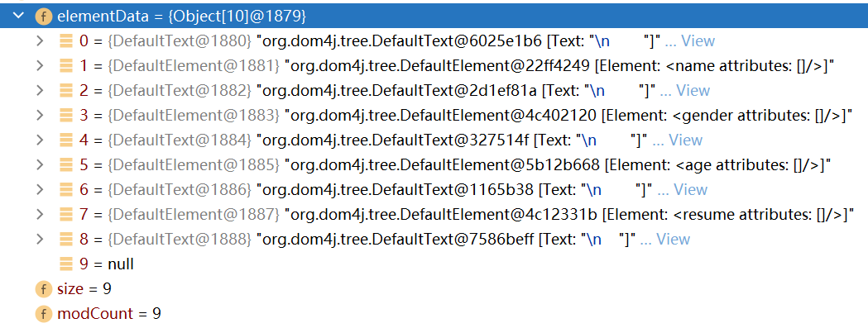Select the elementData = {Object[10]@1879} row
868x328 pixels.
click(x=434, y=16)
